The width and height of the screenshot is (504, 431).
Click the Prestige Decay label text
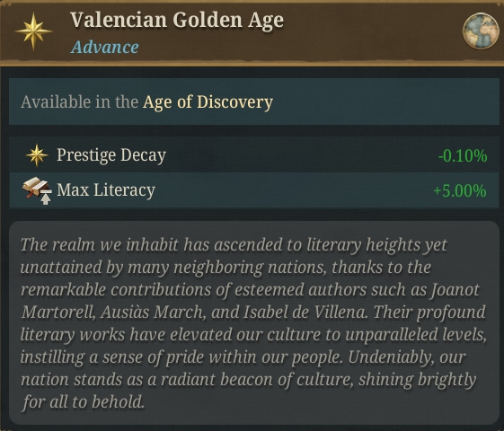111,155
